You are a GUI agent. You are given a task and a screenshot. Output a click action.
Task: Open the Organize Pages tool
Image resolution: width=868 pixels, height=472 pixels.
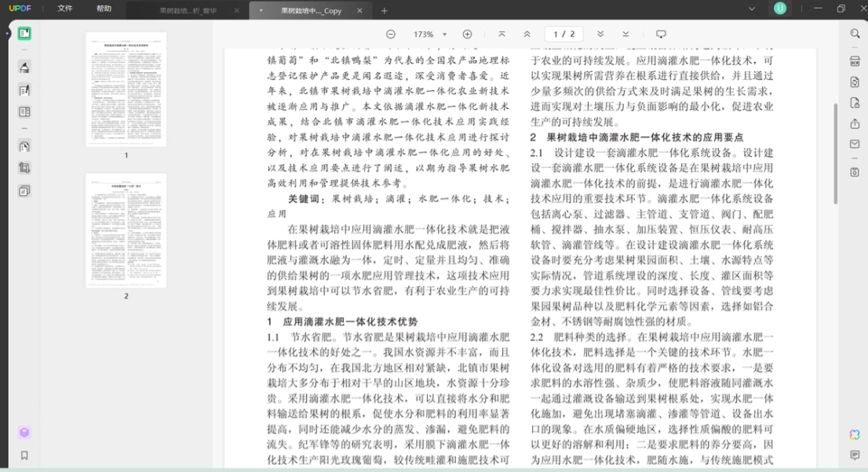[24, 112]
